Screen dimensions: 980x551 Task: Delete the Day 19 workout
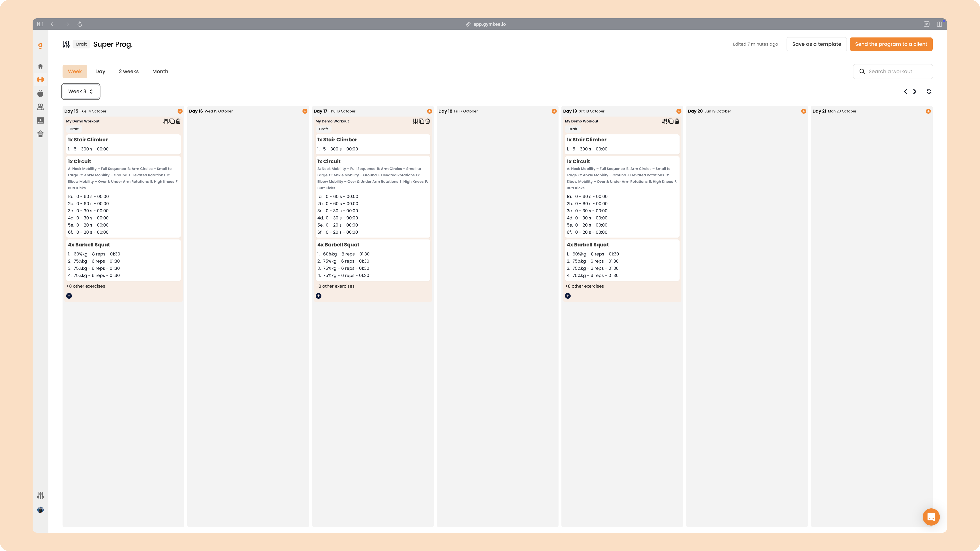[x=677, y=121]
